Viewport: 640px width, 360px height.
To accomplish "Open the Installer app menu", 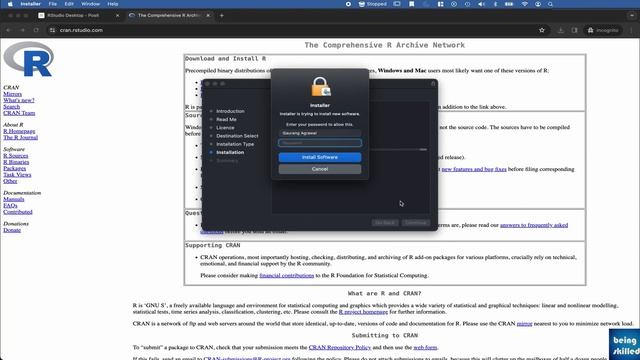I will [31, 4].
